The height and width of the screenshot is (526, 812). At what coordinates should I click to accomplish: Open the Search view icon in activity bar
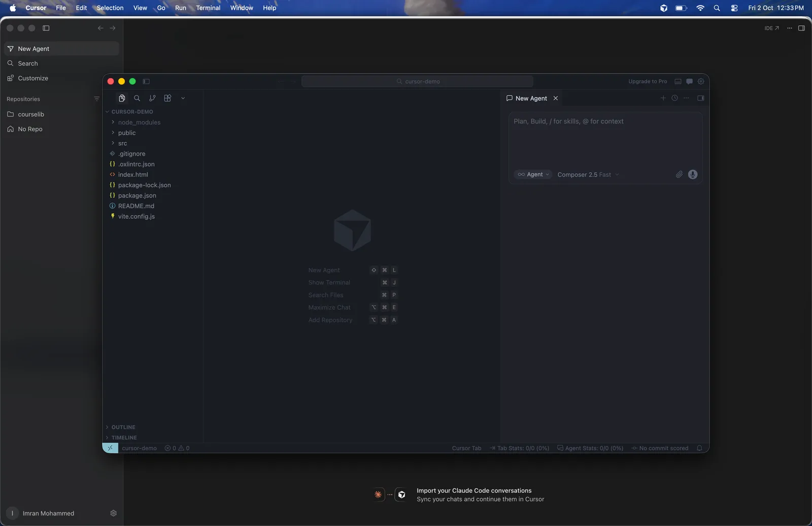(137, 98)
